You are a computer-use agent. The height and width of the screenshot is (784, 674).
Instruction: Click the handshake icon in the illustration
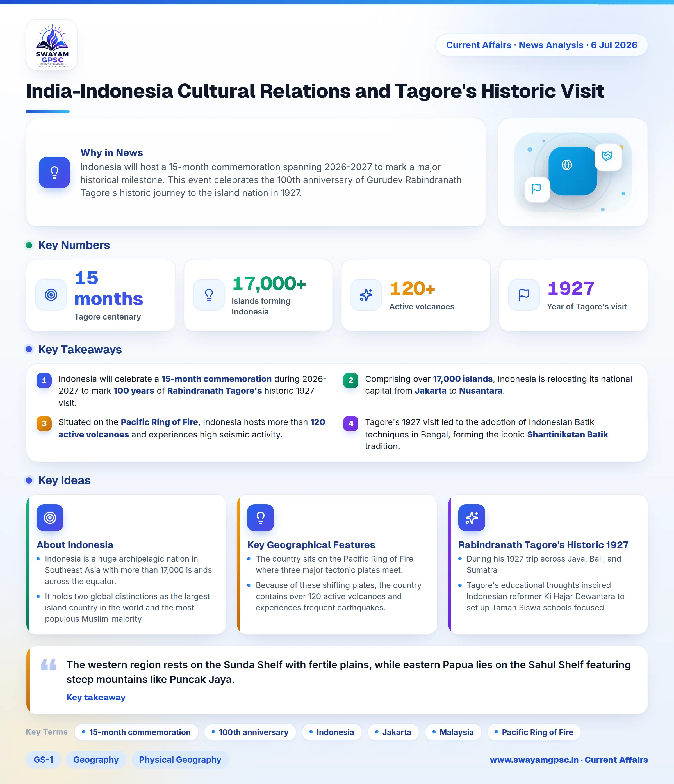(x=607, y=156)
